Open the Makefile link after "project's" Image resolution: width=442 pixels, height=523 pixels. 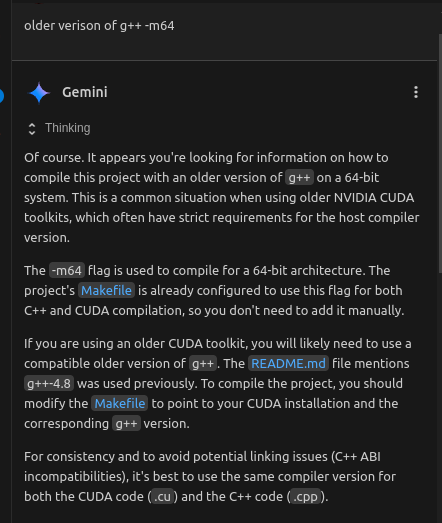tap(106, 291)
